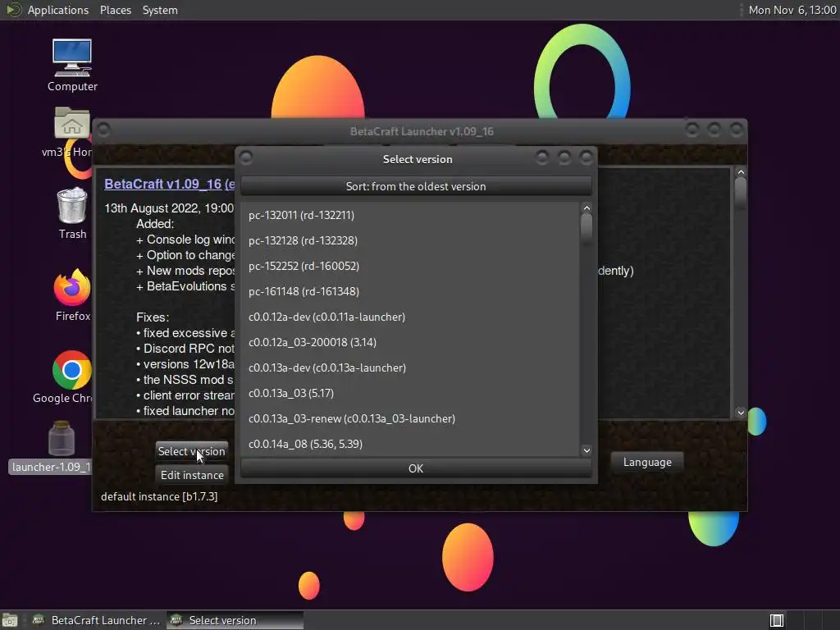840x630 pixels.
Task: Select version c0.0.12a-dev (c0.0.11a-launcher)
Action: click(x=410, y=317)
